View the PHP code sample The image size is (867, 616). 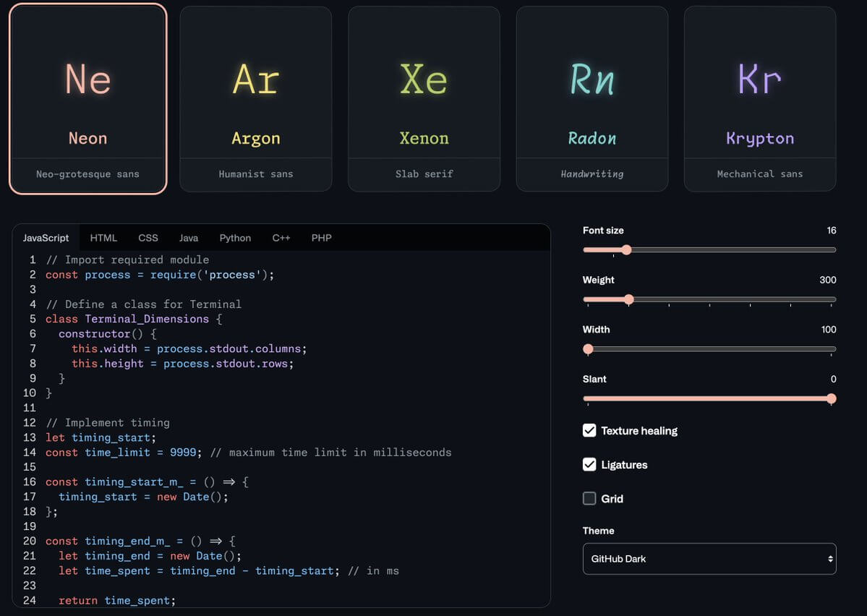pyautogui.click(x=321, y=237)
